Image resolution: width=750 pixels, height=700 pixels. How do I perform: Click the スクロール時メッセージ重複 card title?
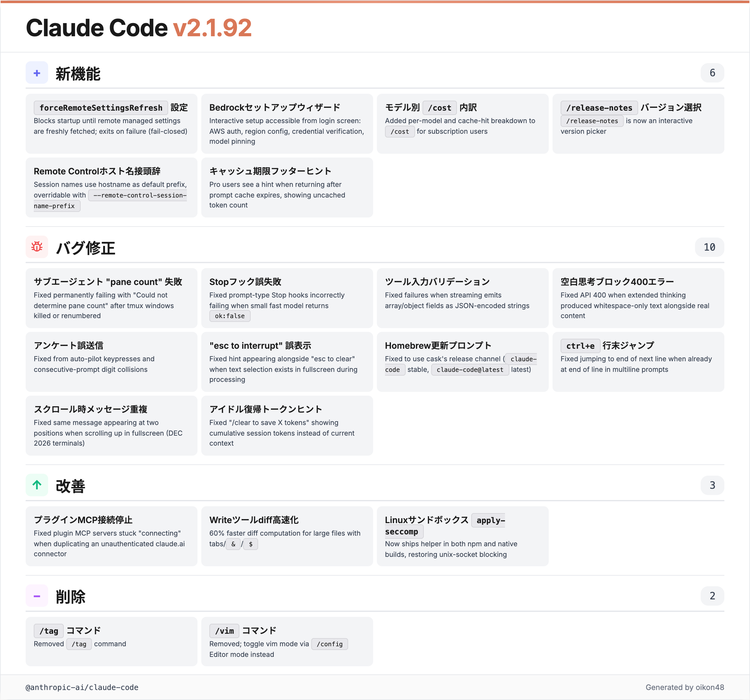point(91,409)
